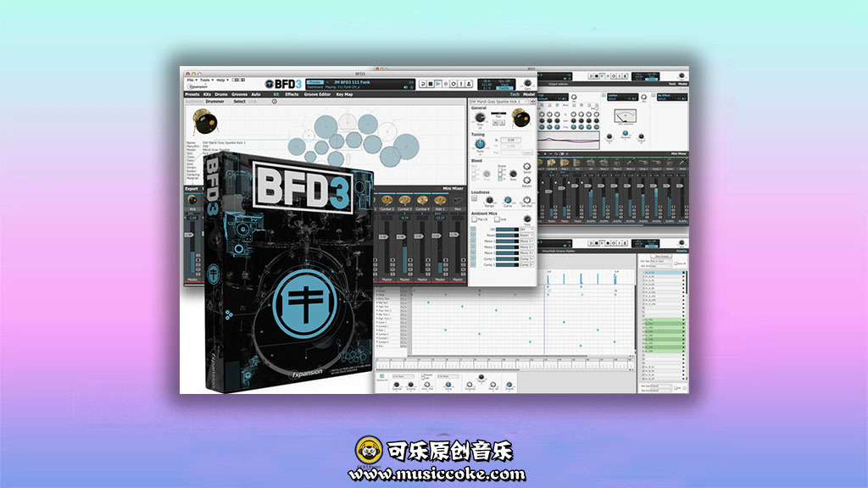Click the Mini Mixer label in the front window

point(453,189)
